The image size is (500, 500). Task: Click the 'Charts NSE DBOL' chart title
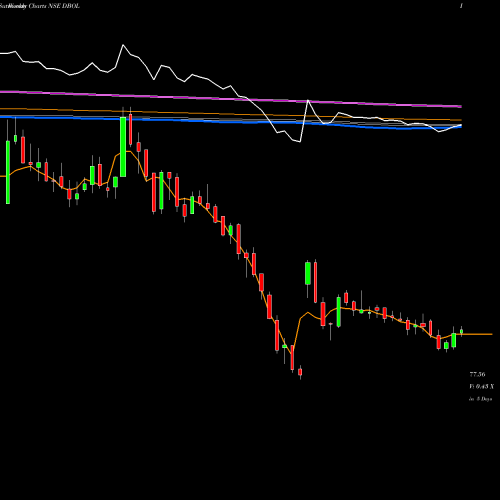point(54,6)
